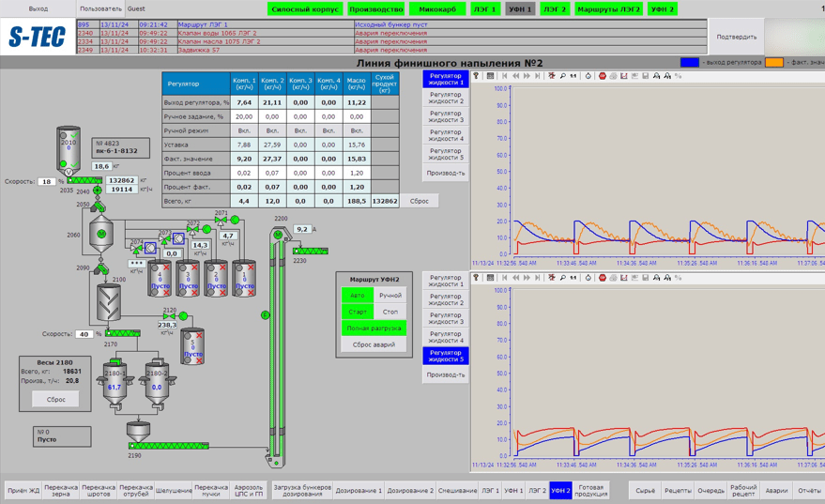Click Сброс button in Весы 2180 panel

[55, 399]
